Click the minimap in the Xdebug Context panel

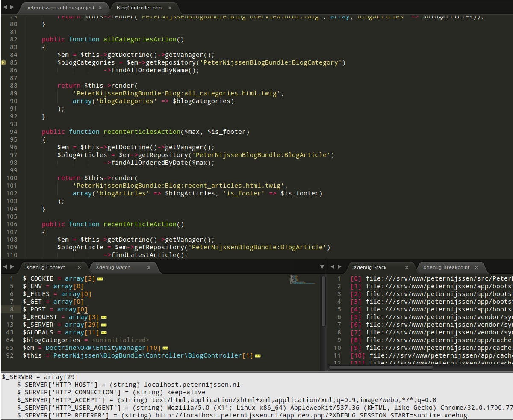[302, 280]
